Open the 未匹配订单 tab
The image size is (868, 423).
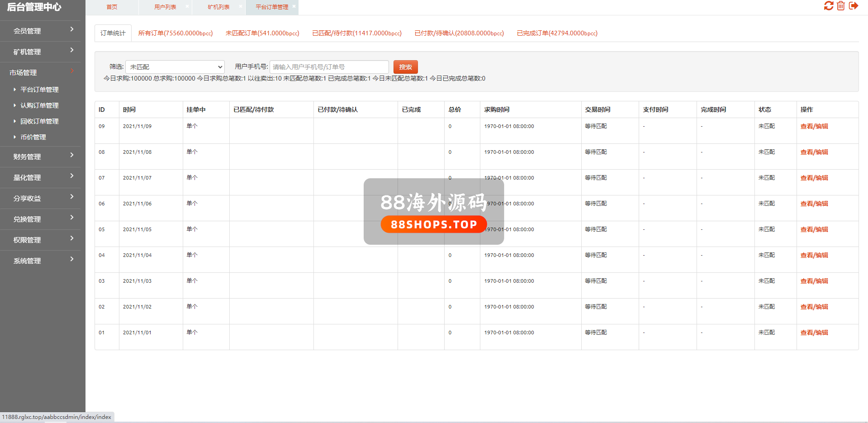click(x=262, y=33)
